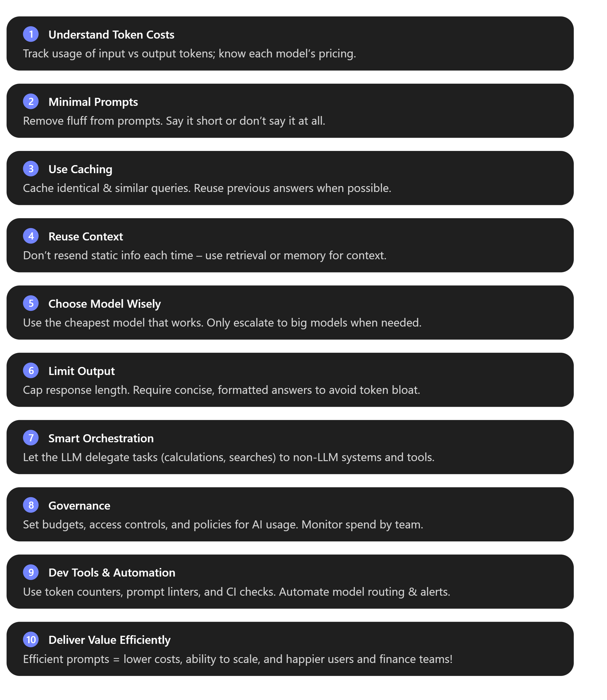
Task: Click the Understand Token Costs heading
Action: click(x=111, y=35)
